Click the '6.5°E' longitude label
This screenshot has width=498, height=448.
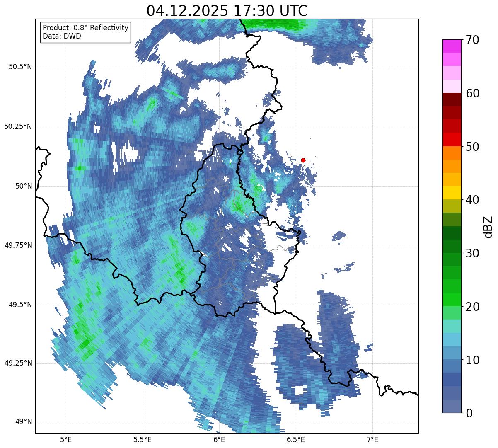296,439
